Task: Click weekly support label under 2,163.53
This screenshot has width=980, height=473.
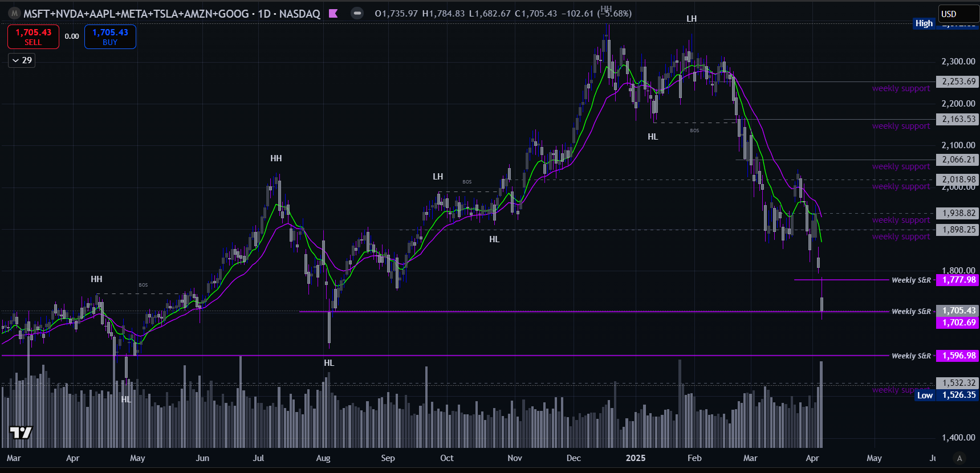Action: pos(901,126)
